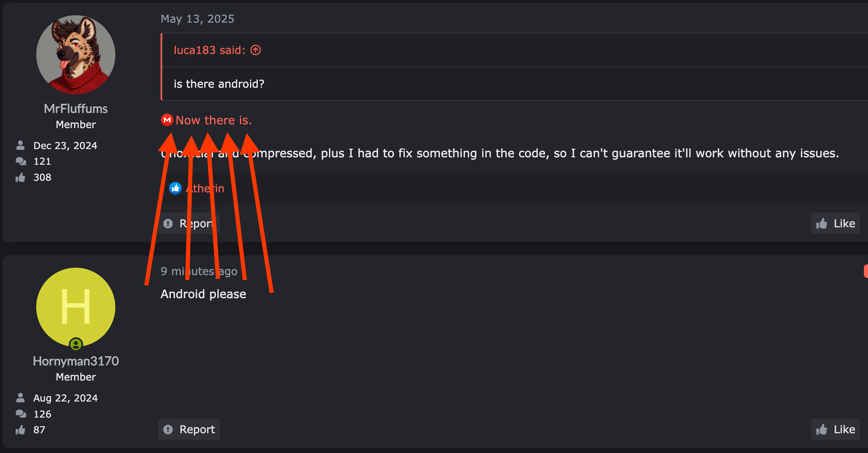Viewport: 868px width, 453px height.
Task: Report MrFluffums' post
Action: click(189, 223)
